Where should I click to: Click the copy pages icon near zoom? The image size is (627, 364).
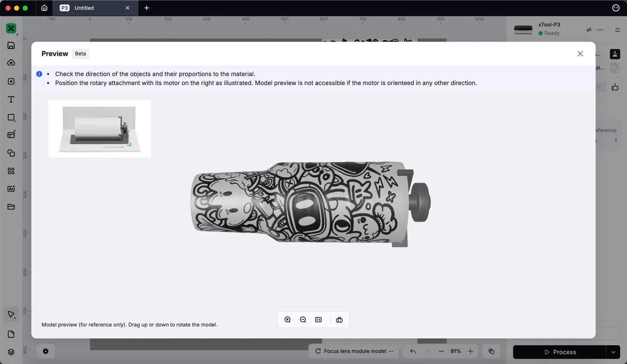pos(491,351)
